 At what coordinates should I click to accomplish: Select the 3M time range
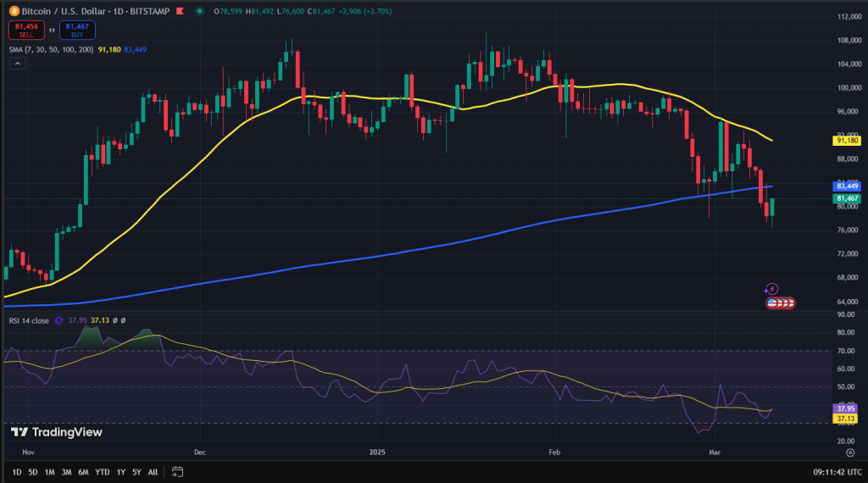click(66, 472)
